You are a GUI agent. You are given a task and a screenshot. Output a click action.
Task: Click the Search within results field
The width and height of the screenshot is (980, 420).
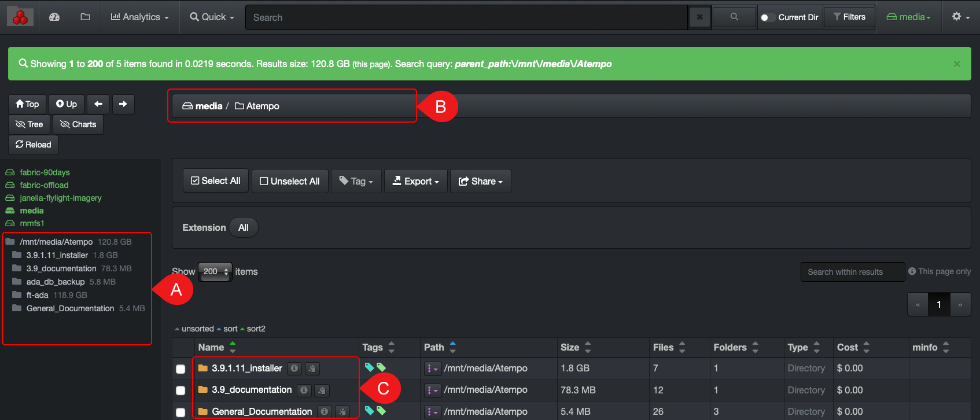point(852,272)
